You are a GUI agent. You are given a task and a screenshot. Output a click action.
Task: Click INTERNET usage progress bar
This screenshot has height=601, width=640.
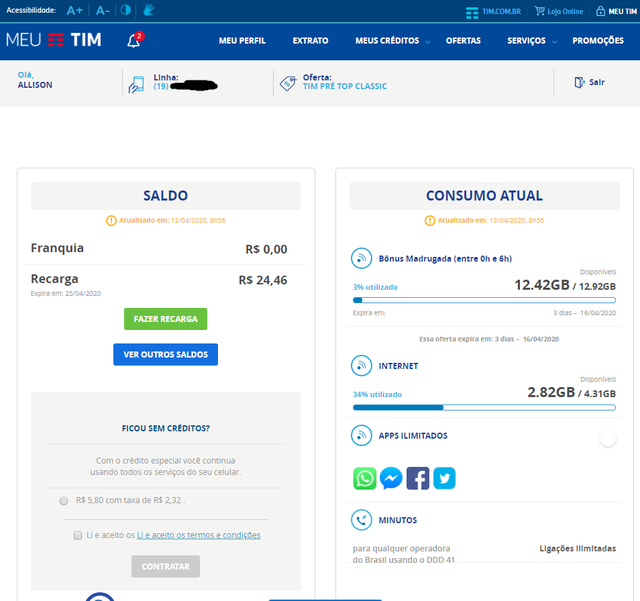[484, 407]
